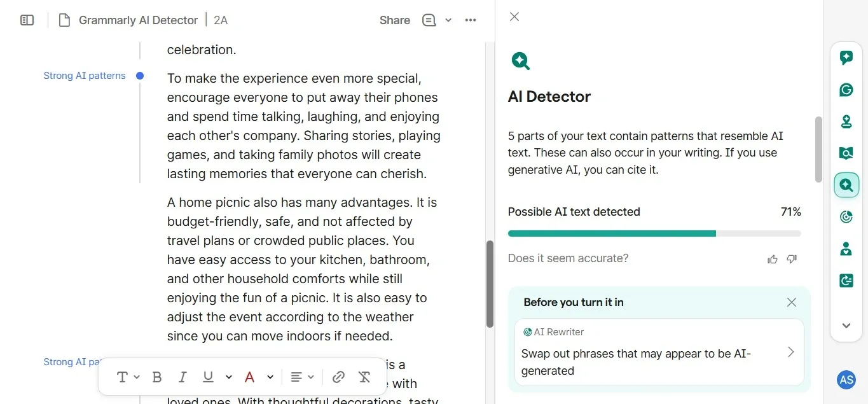Open the citation list icon in sidebar
Viewport: 868px width, 404px height.
846,281
